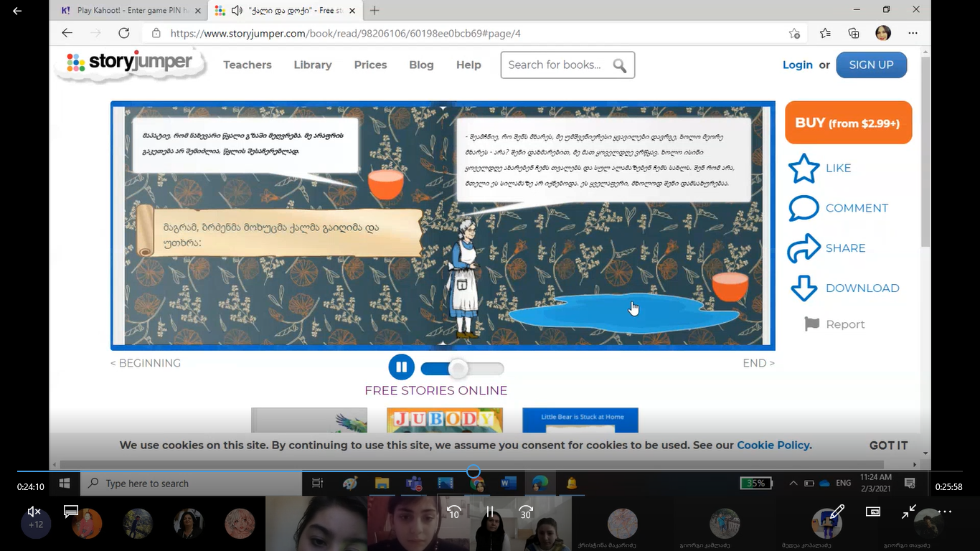Click the Report flag icon
Image resolution: width=980 pixels, height=551 pixels.
(x=811, y=324)
